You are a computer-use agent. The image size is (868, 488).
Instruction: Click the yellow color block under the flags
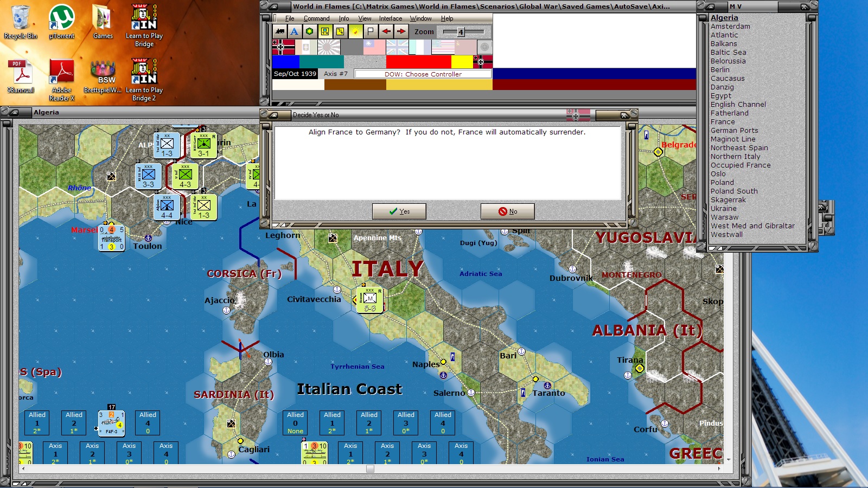462,62
